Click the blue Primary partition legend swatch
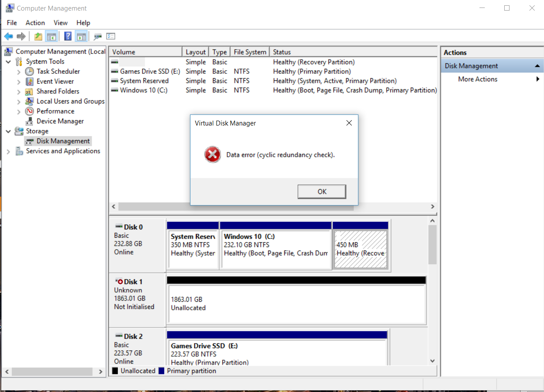Image resolution: width=544 pixels, height=392 pixels. click(161, 371)
